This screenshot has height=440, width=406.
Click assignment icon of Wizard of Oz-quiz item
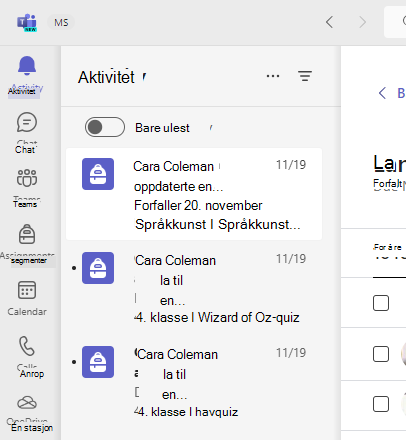[x=98, y=268]
